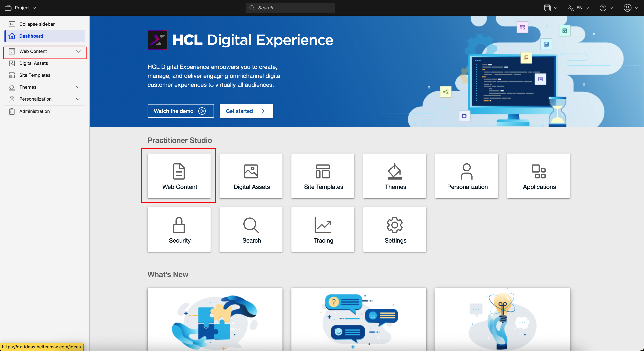Image resolution: width=644 pixels, height=351 pixels.
Task: Expand the Personalization sidebar section
Action: coord(78,99)
